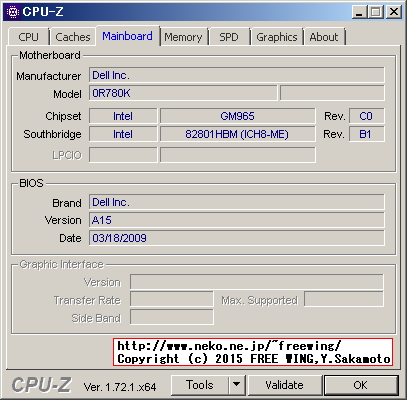
Task: Click the Manufacturer label
Action: pos(49,76)
